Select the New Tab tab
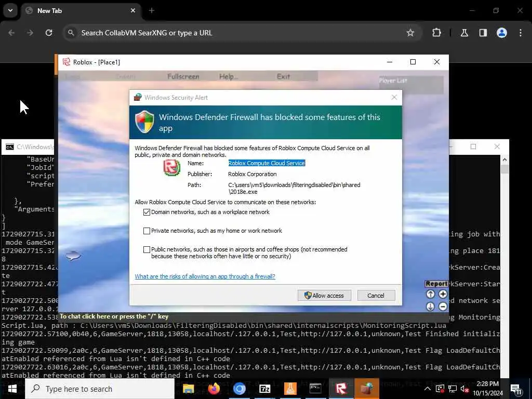This screenshot has width=532, height=399. 81,10
